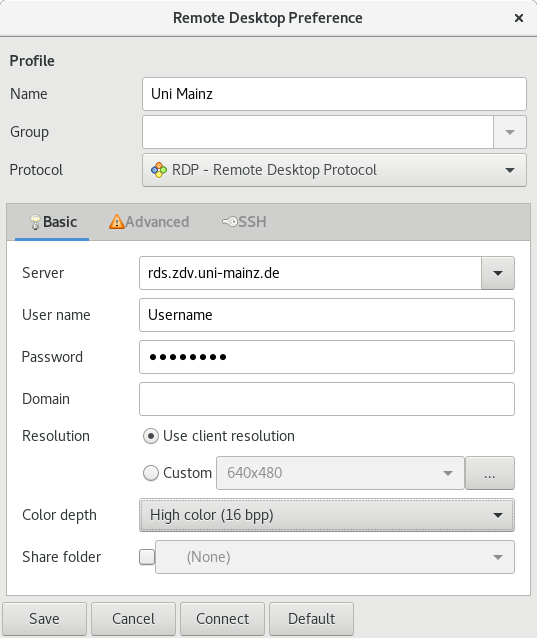The width and height of the screenshot is (537, 638).
Task: Open custom resolution editor via ellipsis button
Action: coord(490,473)
